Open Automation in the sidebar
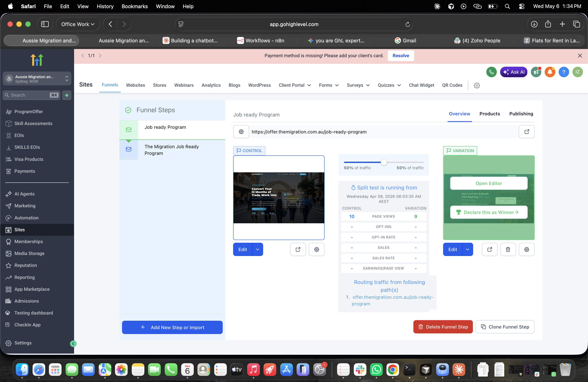This screenshot has width=588, height=382. [26, 218]
